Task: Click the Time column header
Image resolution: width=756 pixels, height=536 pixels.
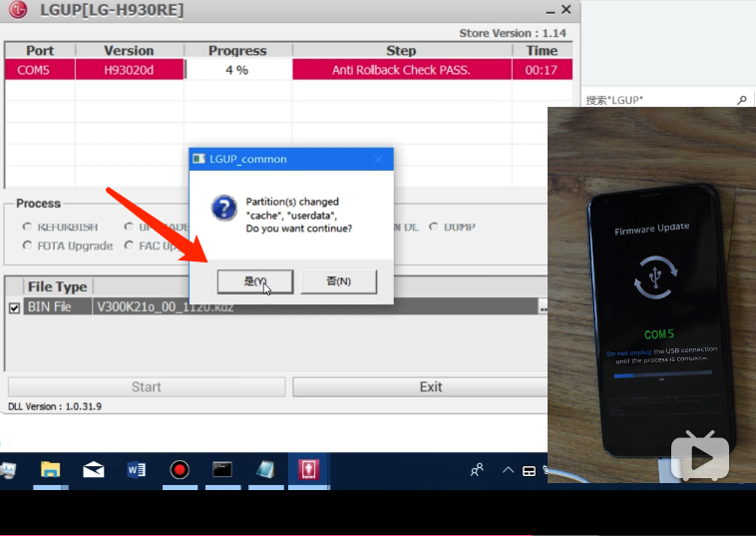Action: 542,51
